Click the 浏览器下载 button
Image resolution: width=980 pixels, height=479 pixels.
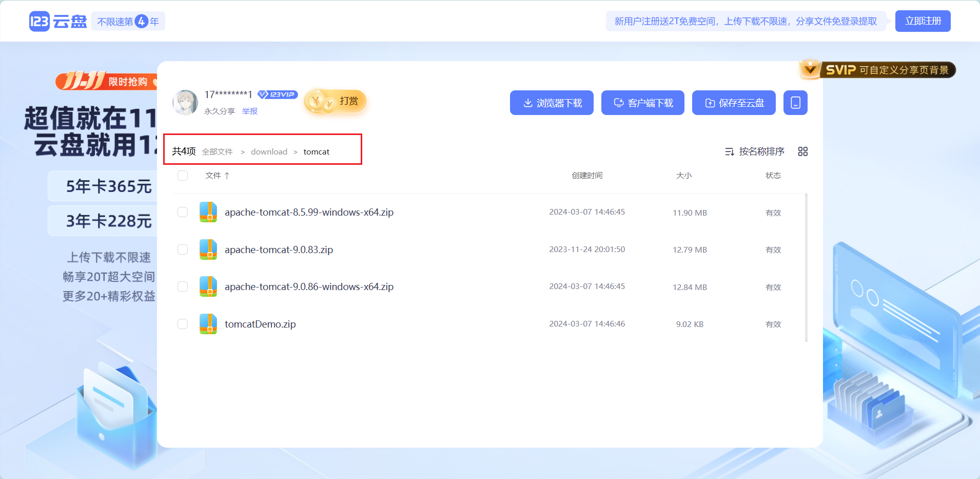click(x=552, y=103)
